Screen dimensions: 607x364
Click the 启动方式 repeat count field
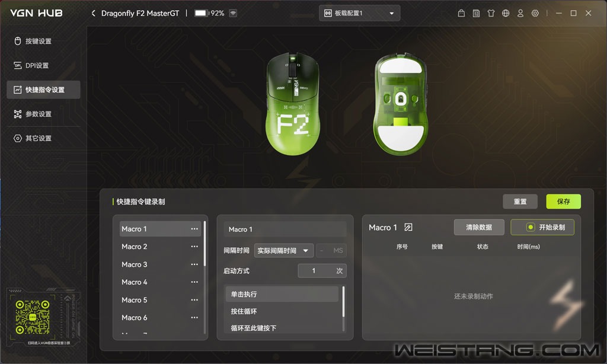pyautogui.click(x=322, y=271)
